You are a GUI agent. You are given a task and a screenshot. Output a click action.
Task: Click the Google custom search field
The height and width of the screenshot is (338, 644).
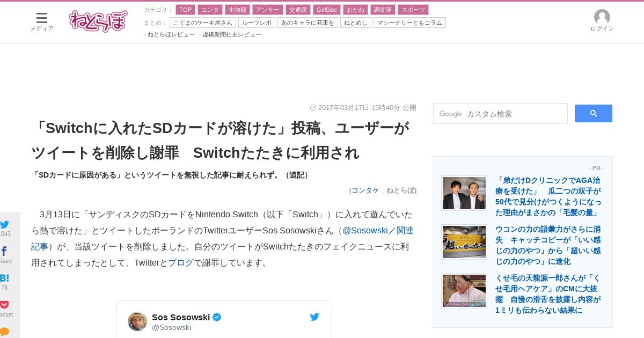pyautogui.click(x=500, y=114)
